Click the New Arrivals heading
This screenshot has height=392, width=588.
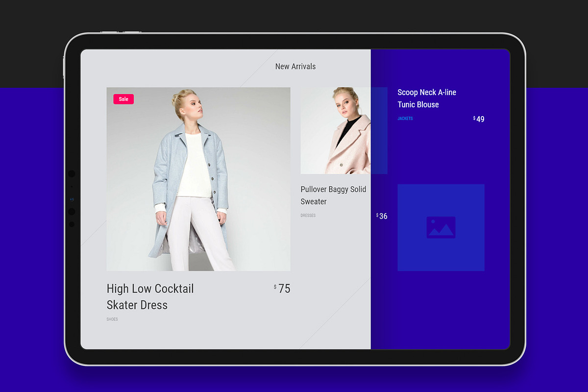(295, 66)
